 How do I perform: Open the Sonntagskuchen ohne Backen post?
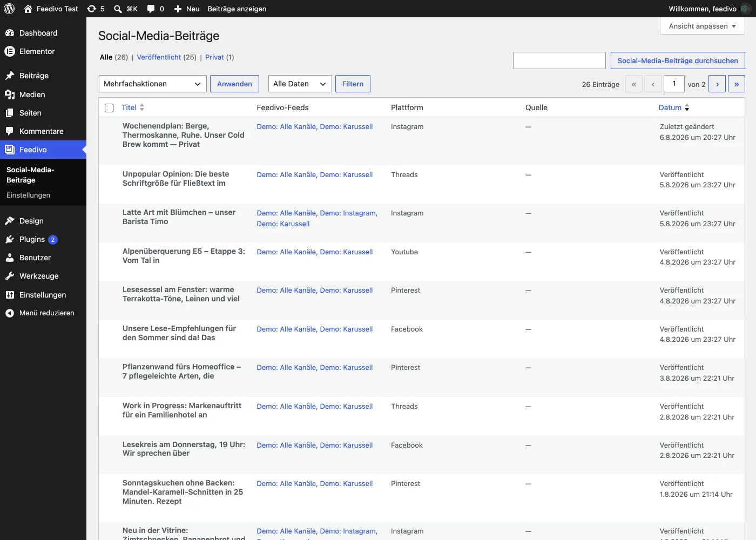(x=183, y=492)
